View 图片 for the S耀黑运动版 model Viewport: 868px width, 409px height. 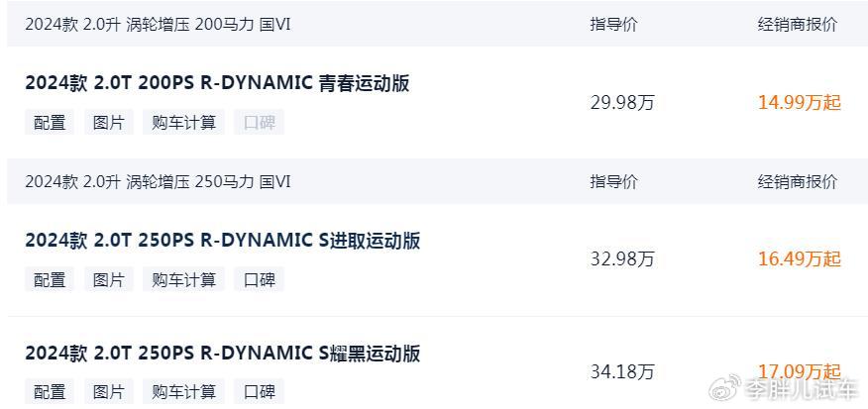109,392
